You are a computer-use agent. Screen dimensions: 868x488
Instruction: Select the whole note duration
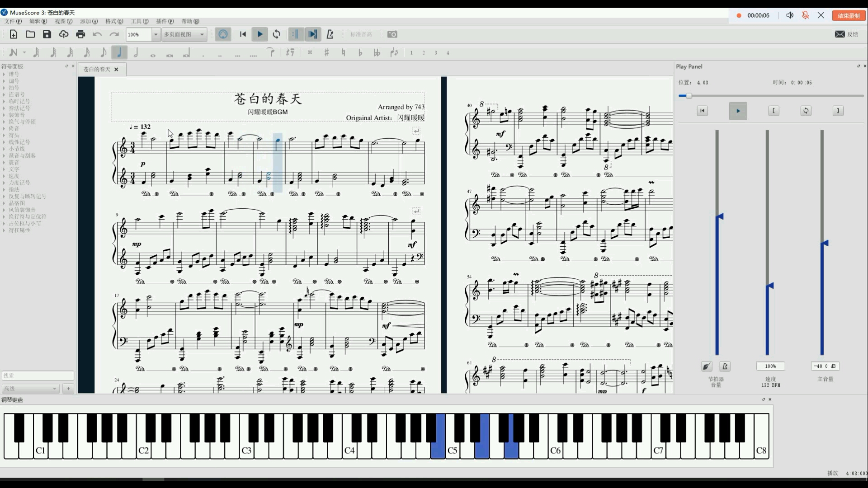click(x=153, y=55)
